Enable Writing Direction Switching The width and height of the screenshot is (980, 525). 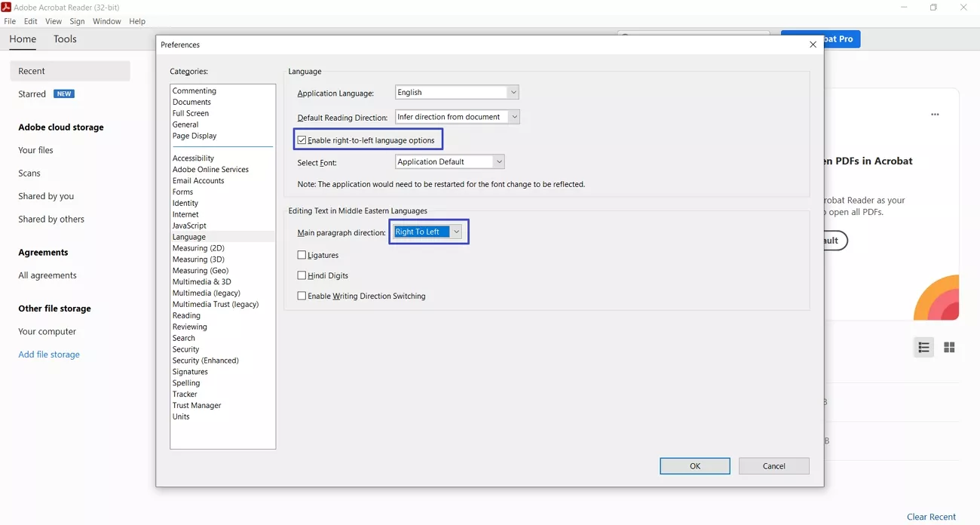[x=302, y=296]
